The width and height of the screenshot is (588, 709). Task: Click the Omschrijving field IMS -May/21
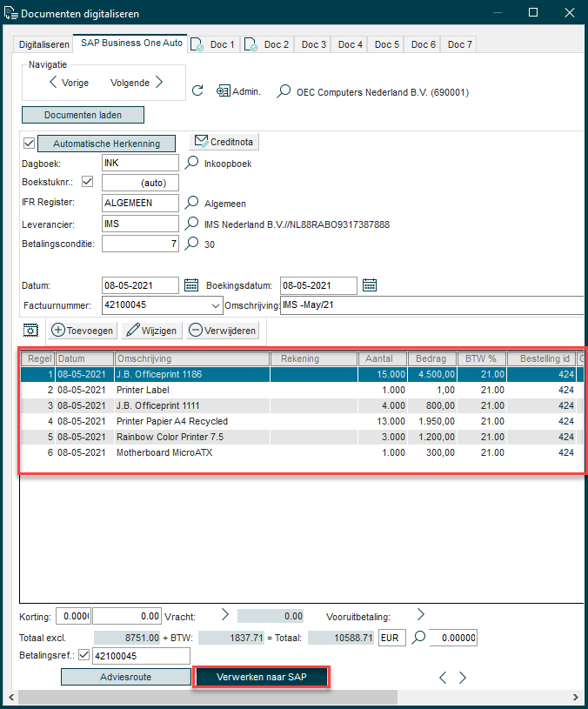point(432,305)
